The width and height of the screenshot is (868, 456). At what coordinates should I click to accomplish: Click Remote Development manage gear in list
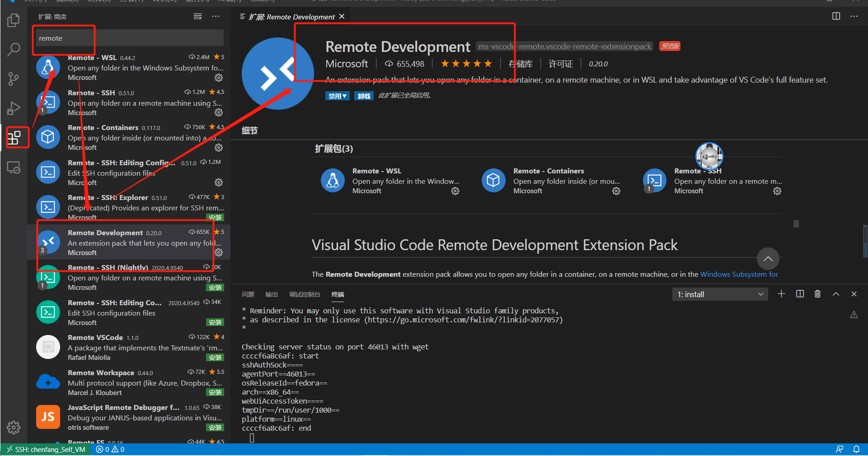(219, 252)
